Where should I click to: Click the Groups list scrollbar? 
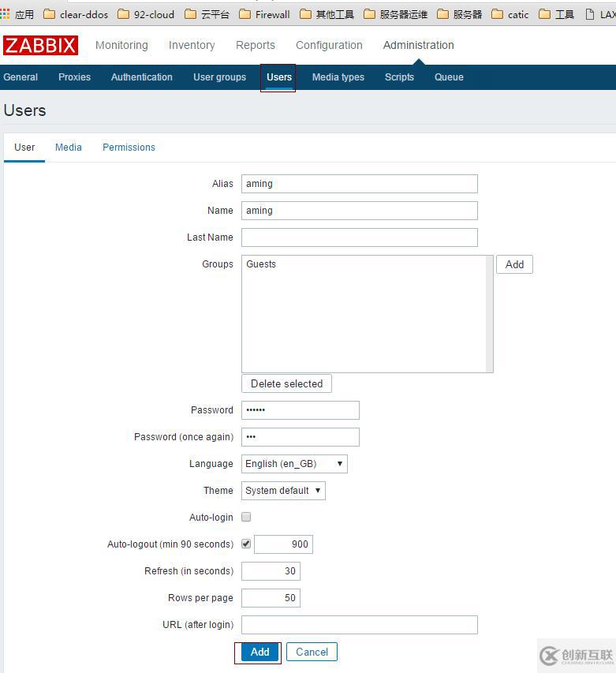click(x=490, y=314)
